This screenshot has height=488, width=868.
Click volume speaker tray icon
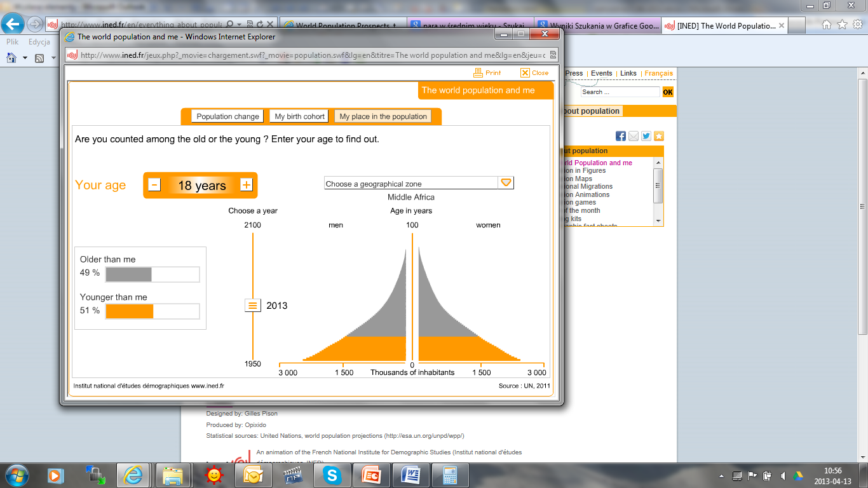pyautogui.click(x=783, y=475)
